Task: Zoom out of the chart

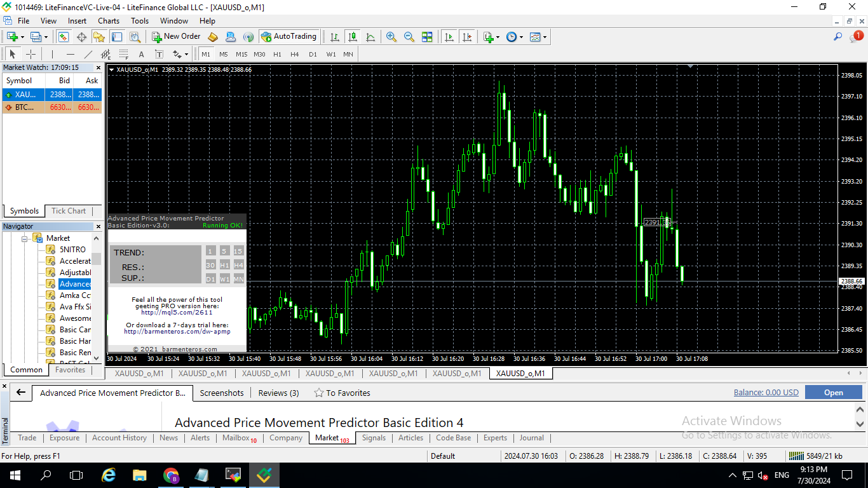Action: [409, 37]
